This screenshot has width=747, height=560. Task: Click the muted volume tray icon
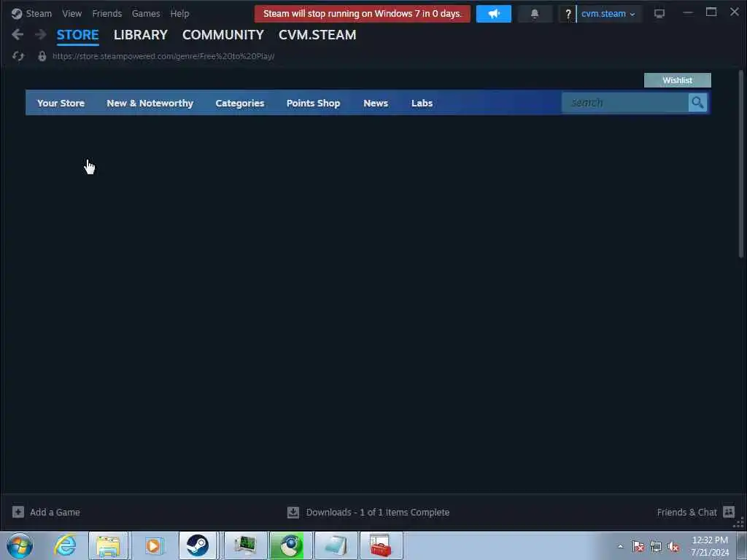pos(673,547)
